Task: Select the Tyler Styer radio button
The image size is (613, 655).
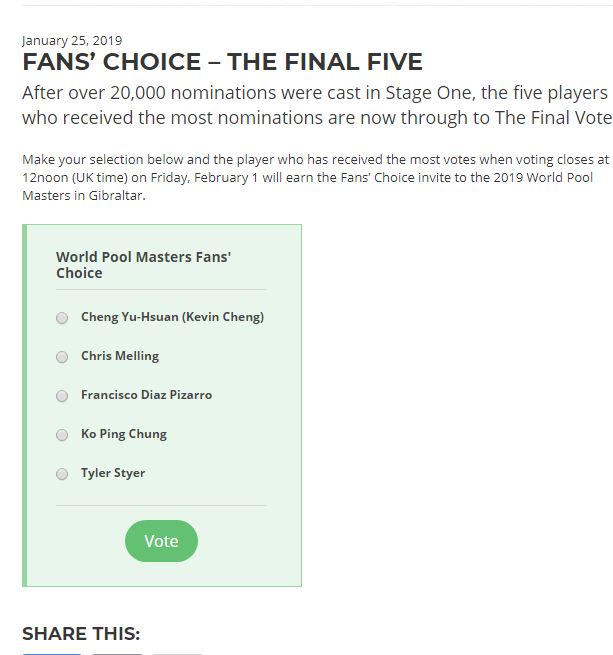Action: [x=62, y=474]
